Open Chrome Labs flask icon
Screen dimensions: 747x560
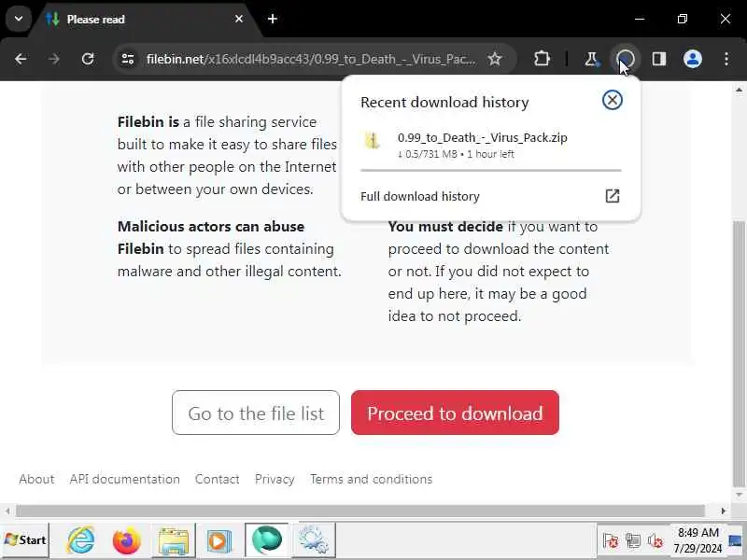pos(591,59)
